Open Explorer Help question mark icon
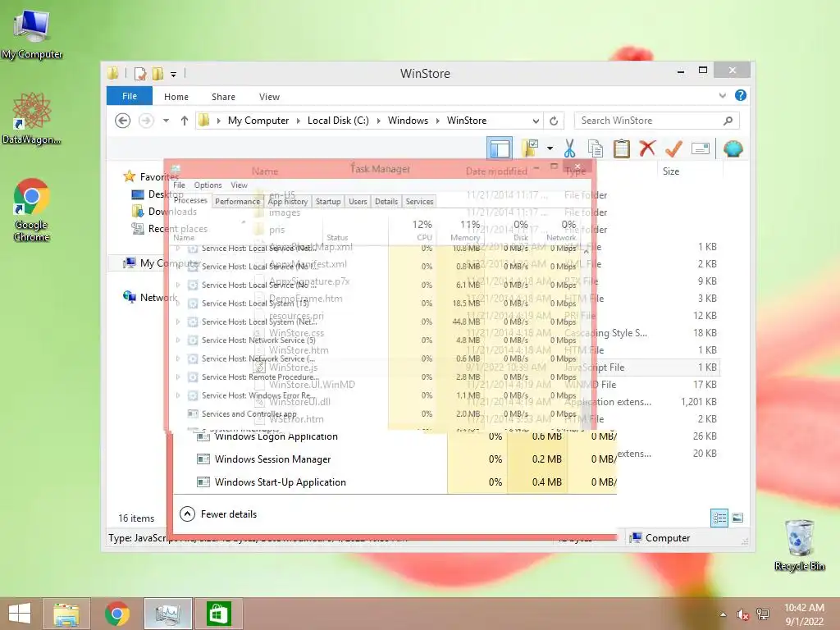Image resolution: width=840 pixels, height=630 pixels. 741,95
